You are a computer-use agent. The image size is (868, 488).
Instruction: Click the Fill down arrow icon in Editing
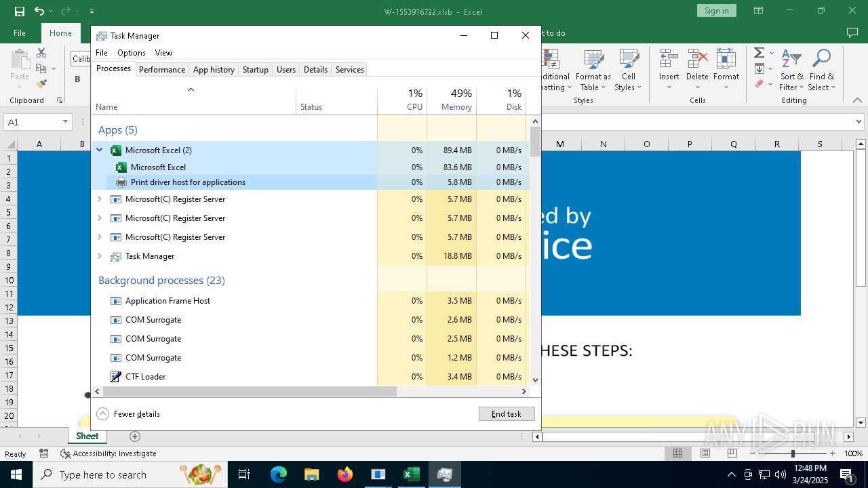[759, 68]
